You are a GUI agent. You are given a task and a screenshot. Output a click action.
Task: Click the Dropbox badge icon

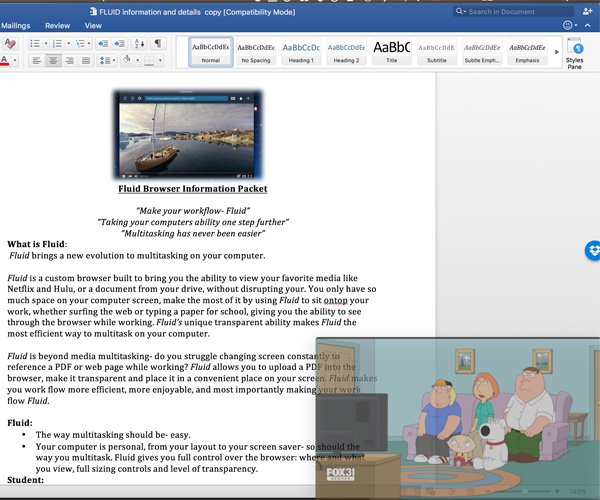(593, 251)
